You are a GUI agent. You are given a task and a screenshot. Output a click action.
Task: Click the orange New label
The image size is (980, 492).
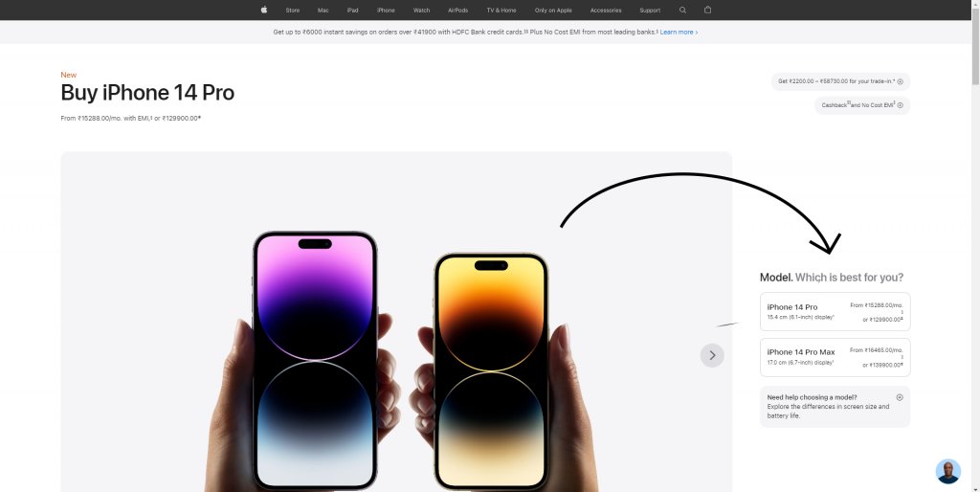click(69, 75)
